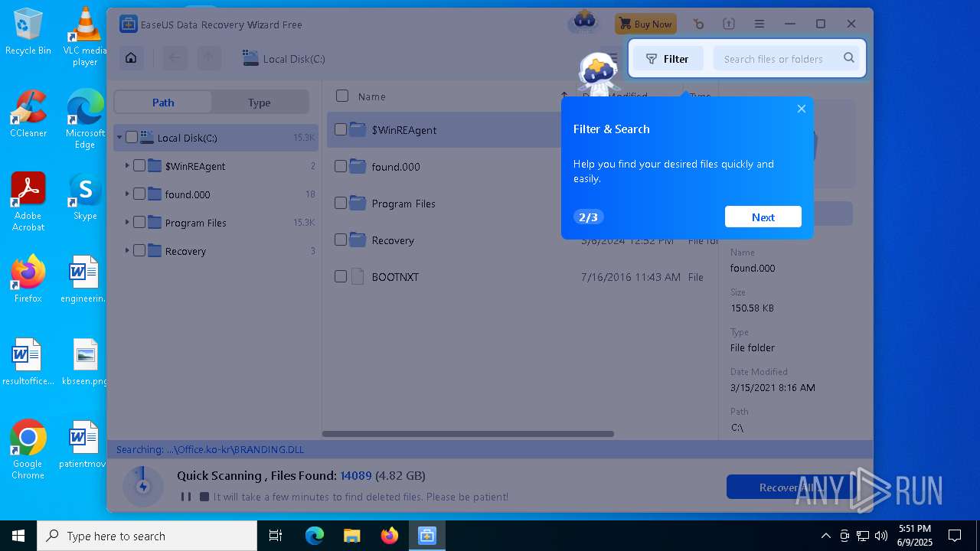Viewport: 980px width, 551px height.
Task: Check found.000 in the tree
Action: (139, 194)
